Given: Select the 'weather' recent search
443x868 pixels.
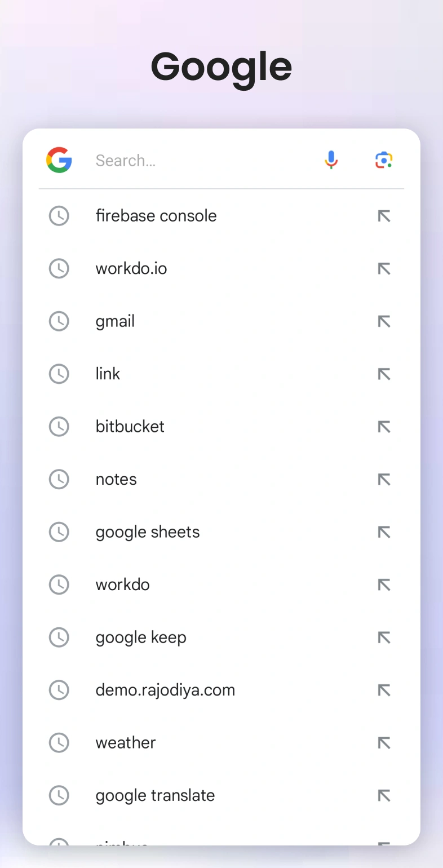Looking at the screenshot, I should (x=126, y=743).
